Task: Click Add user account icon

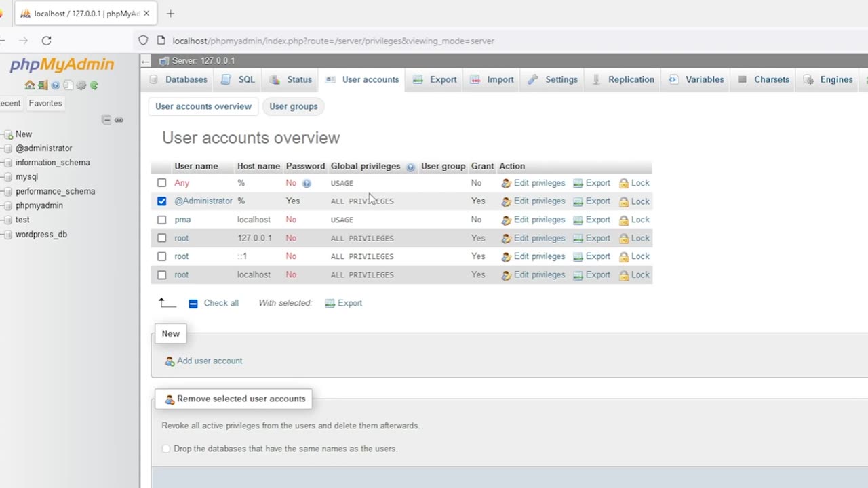Action: tap(170, 361)
